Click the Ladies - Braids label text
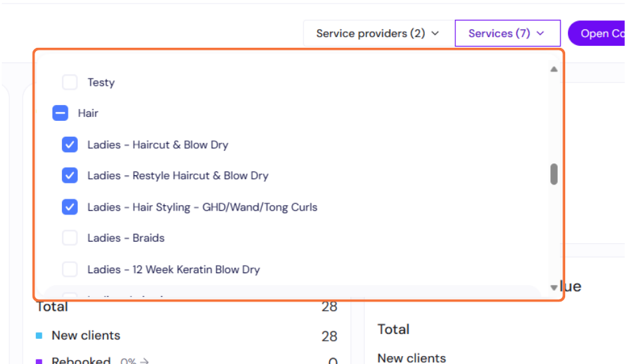This screenshot has width=625, height=364. (126, 238)
